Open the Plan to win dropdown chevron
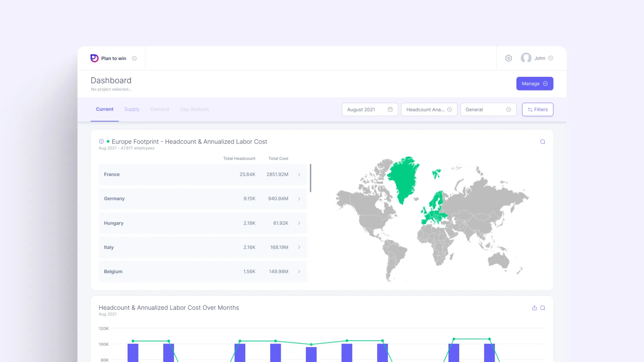Viewport: 644px width, 362px height. [x=134, y=58]
